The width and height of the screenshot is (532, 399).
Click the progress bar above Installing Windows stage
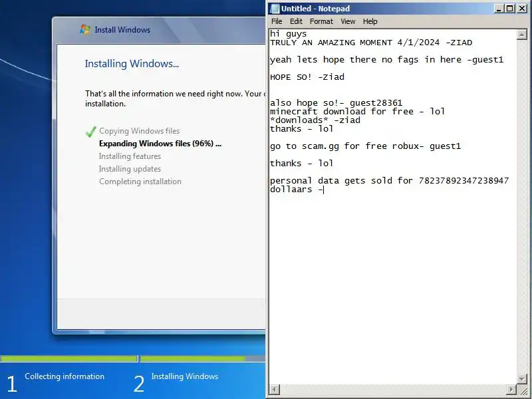(203, 358)
